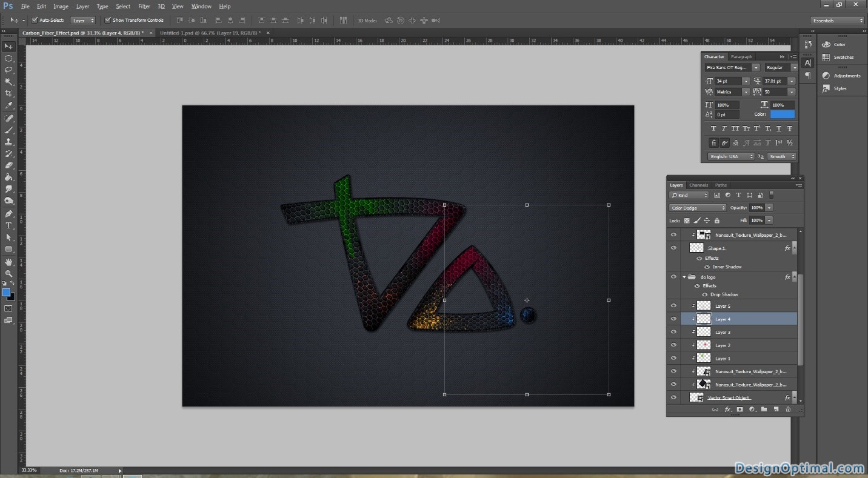This screenshot has height=478, width=868.
Task: Click Add layer style fx icon
Action: click(x=728, y=410)
